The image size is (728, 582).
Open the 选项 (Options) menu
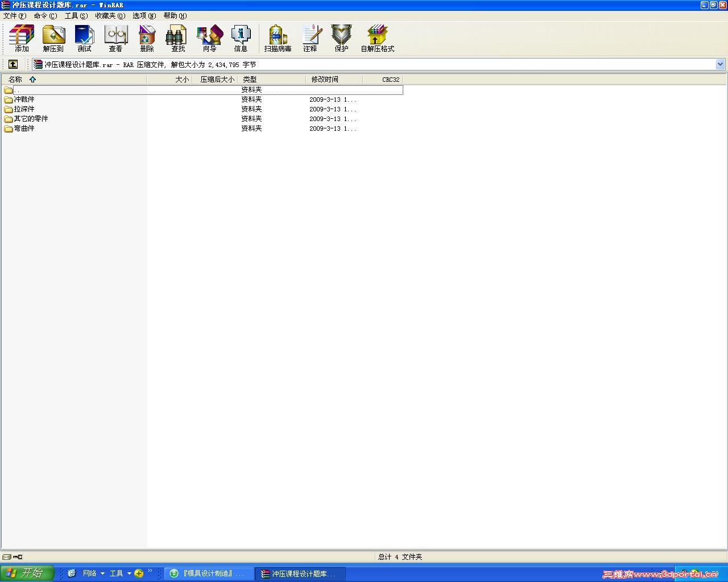(x=144, y=16)
